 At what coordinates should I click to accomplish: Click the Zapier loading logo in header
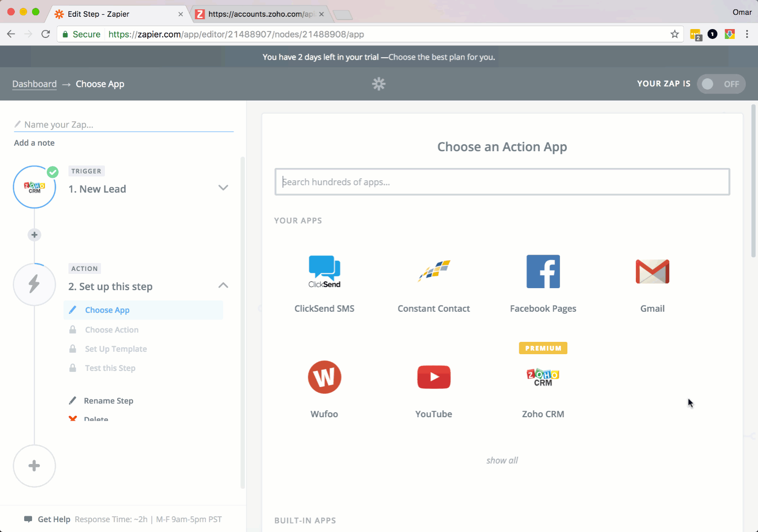pyautogui.click(x=379, y=84)
